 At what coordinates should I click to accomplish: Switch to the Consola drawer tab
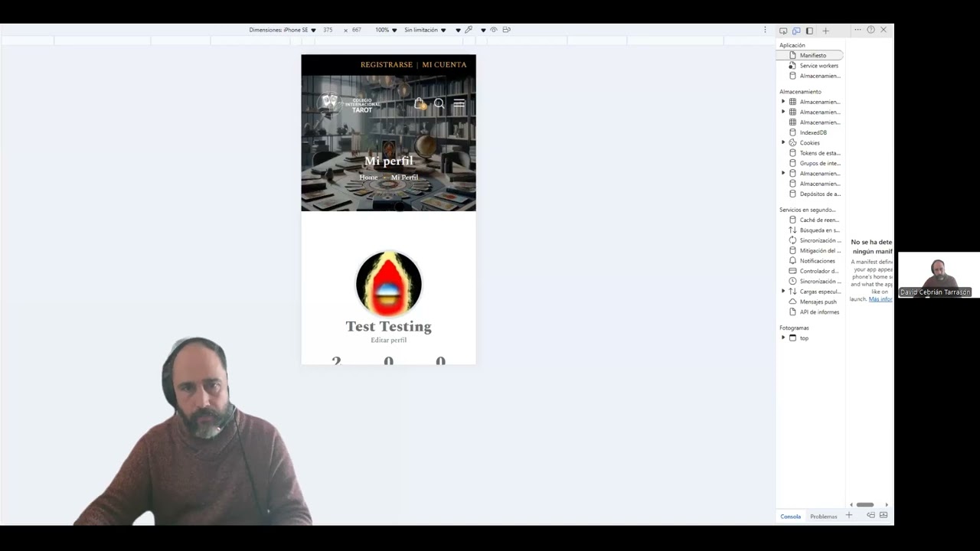tap(791, 517)
